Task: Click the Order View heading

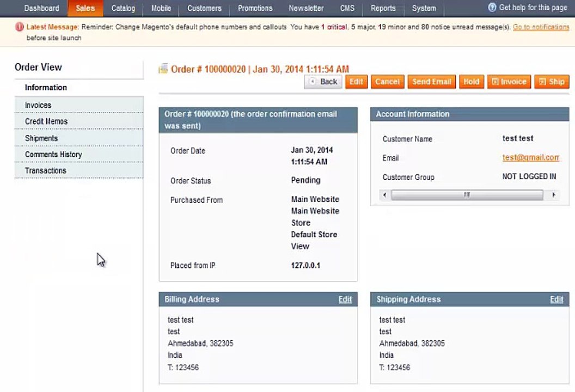Action: [38, 67]
